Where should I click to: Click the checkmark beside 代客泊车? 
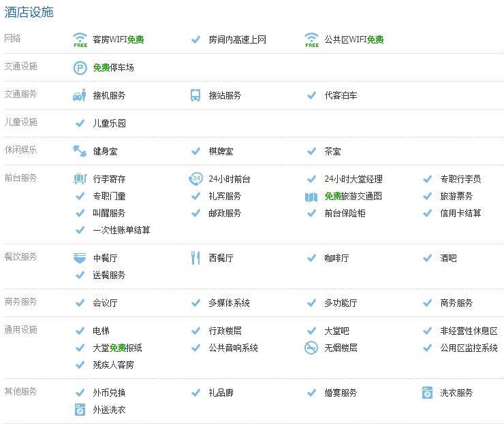[311, 96]
